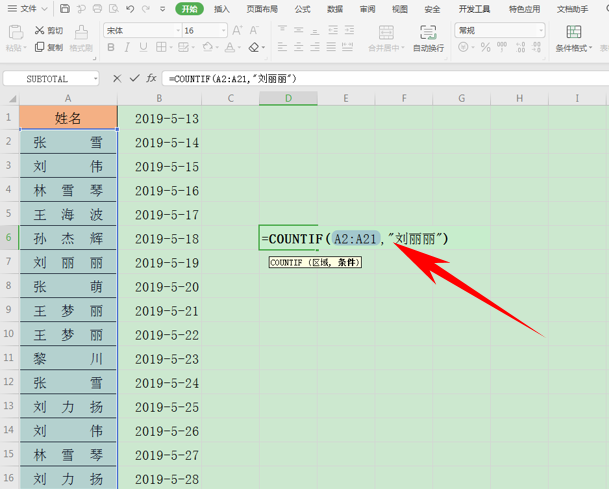Open the 视图 tab
Screen dimensions: 609x489
[400, 9]
